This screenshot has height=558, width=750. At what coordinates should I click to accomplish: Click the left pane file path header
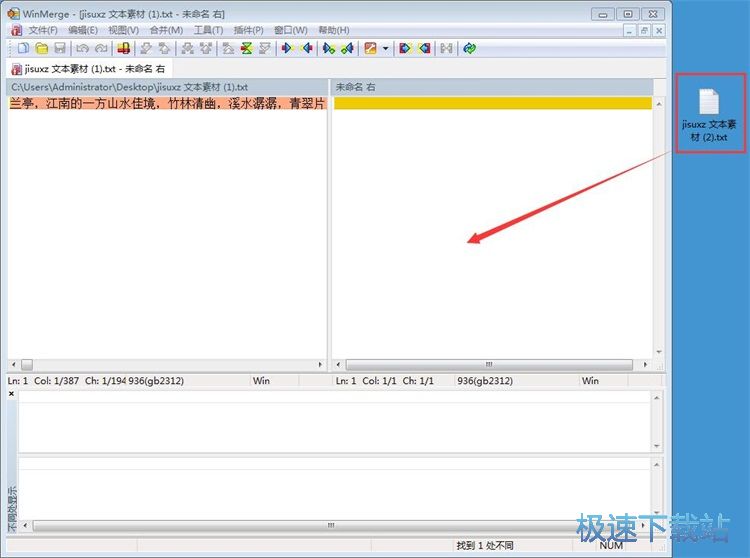167,87
